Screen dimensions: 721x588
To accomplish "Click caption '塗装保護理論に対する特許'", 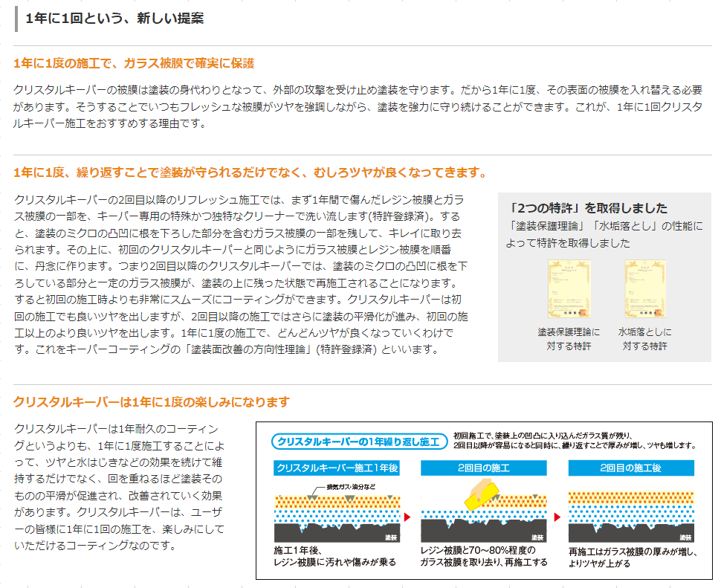I will (569, 339).
